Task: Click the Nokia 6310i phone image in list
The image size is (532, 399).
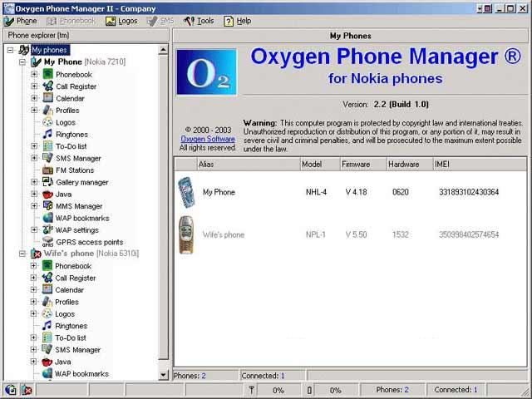Action: point(186,234)
